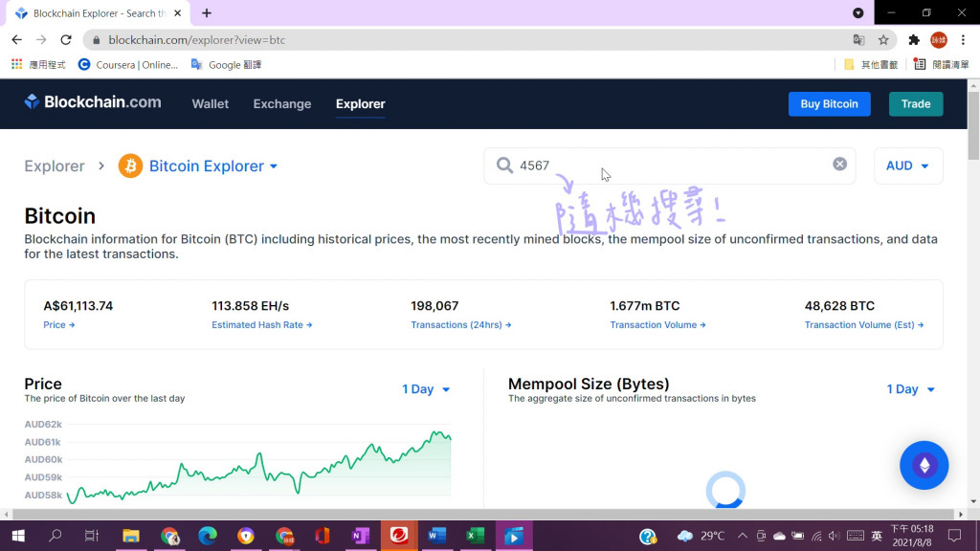
Task: Click the site lock icon
Action: pos(96,40)
